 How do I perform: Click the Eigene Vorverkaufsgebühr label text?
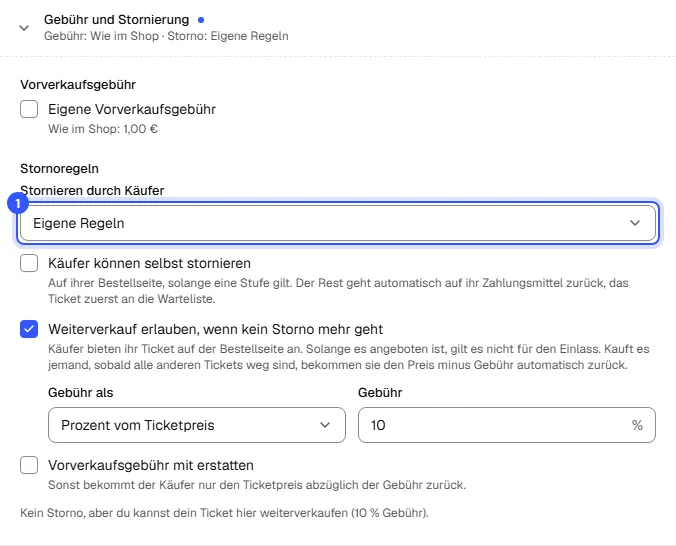pos(132,109)
